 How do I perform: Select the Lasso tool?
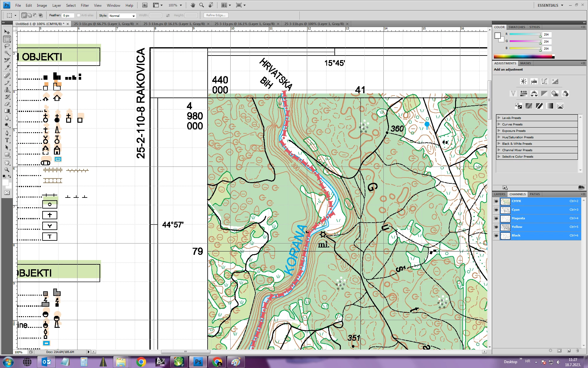click(7, 46)
